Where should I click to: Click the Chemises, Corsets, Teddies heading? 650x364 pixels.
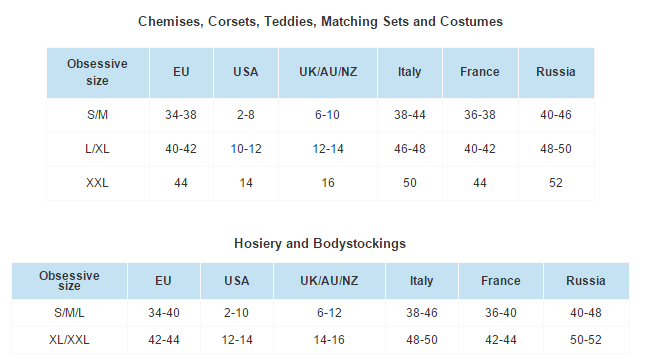(x=320, y=22)
